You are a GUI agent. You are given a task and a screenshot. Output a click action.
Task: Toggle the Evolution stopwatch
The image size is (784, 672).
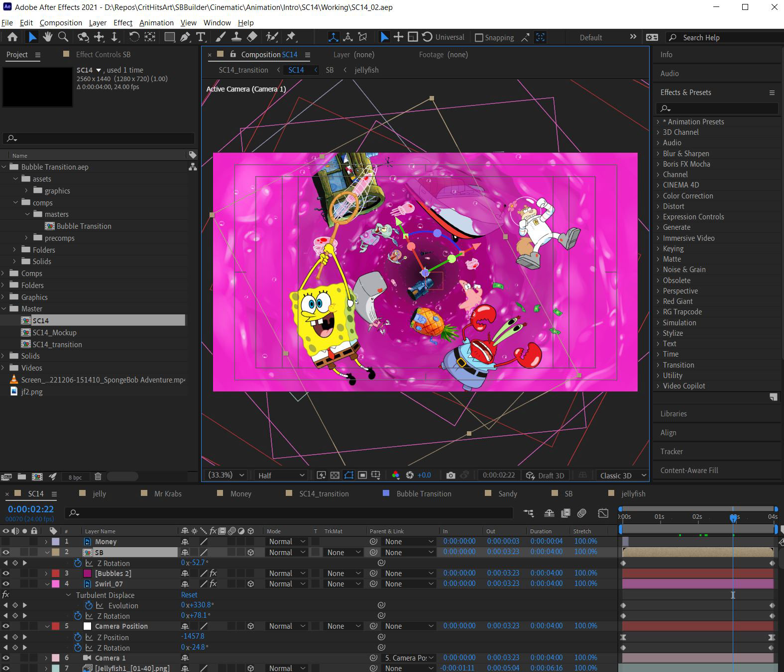[x=89, y=605]
